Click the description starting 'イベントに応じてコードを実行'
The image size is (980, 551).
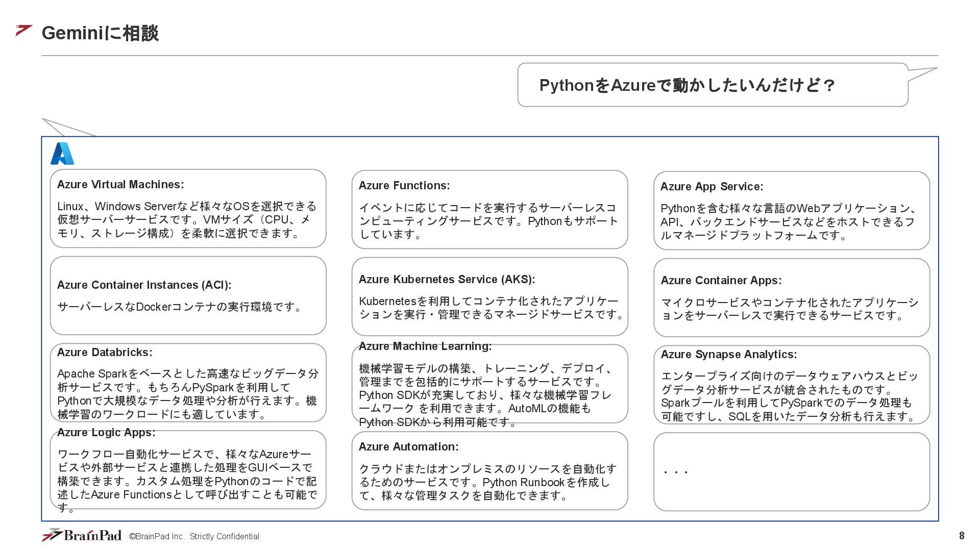pos(488,221)
